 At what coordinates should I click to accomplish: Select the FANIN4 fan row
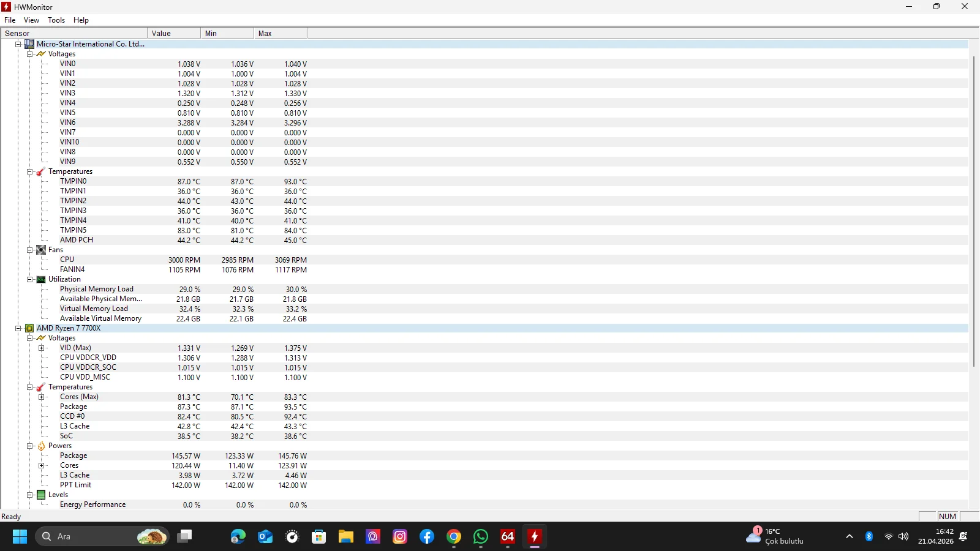point(484,269)
